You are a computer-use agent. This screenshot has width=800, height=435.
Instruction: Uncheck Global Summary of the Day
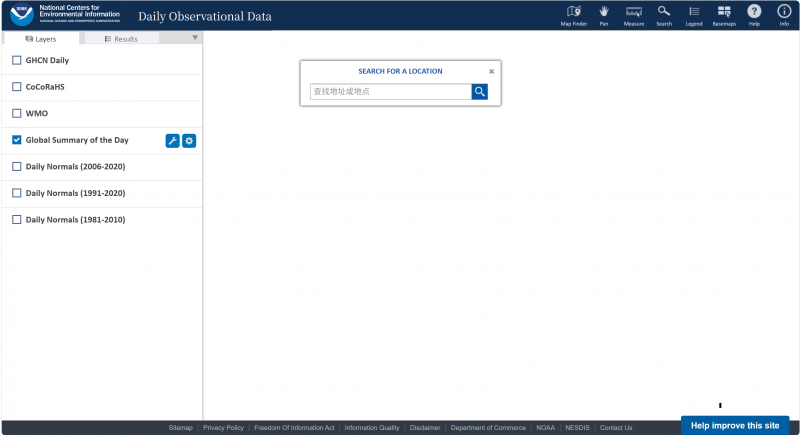(17, 140)
